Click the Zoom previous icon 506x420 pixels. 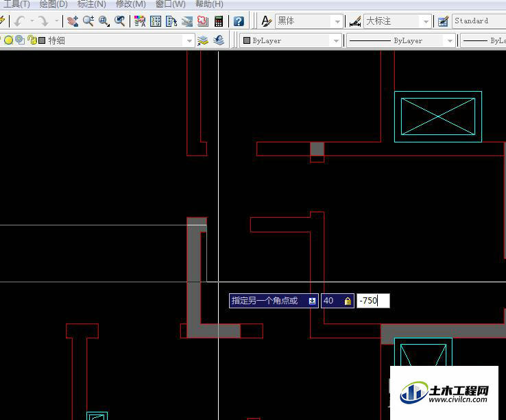[x=120, y=21]
